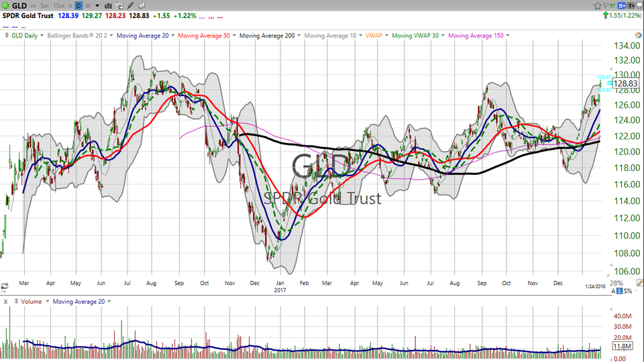
Task: Expand the Moving Average 20 price dropdown
Action: pyautogui.click(x=173, y=36)
